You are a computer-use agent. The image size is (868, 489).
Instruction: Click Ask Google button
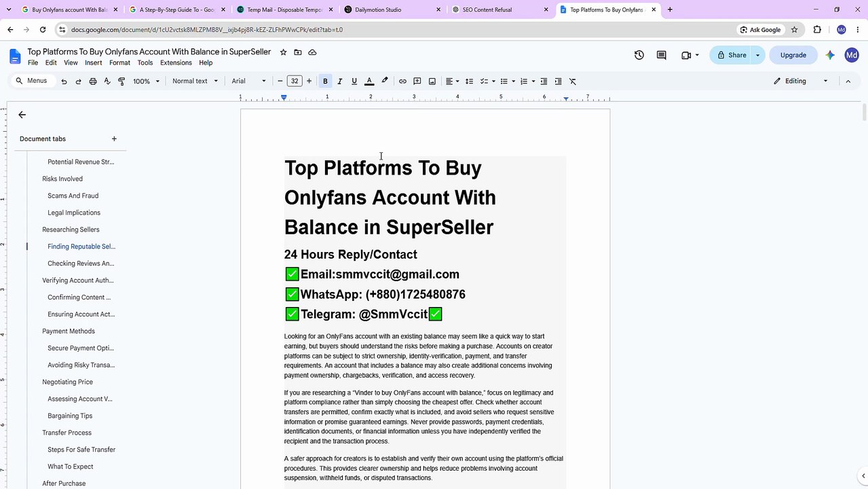click(760, 30)
